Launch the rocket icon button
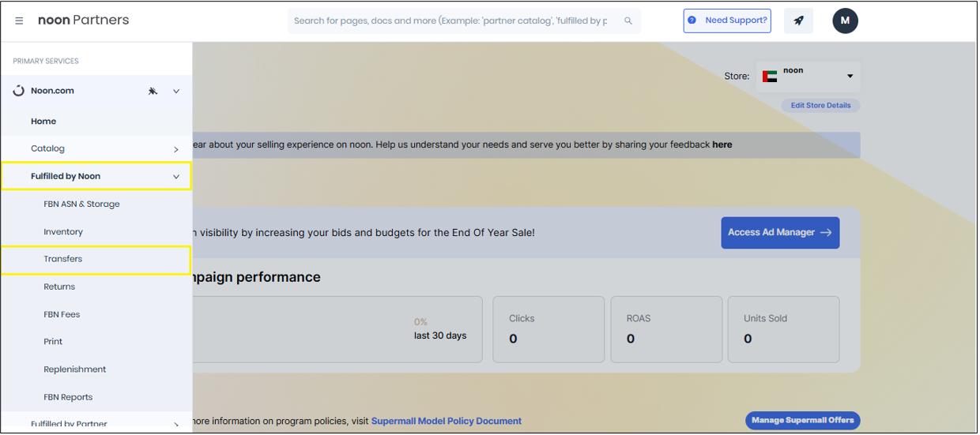The width and height of the screenshot is (980, 435). tap(798, 21)
